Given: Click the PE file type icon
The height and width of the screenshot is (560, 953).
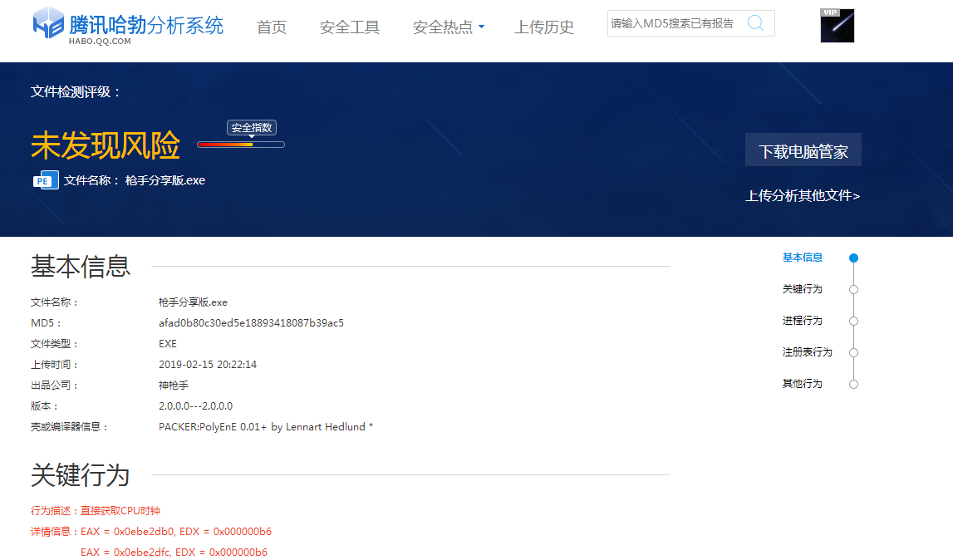Looking at the screenshot, I should [46, 180].
